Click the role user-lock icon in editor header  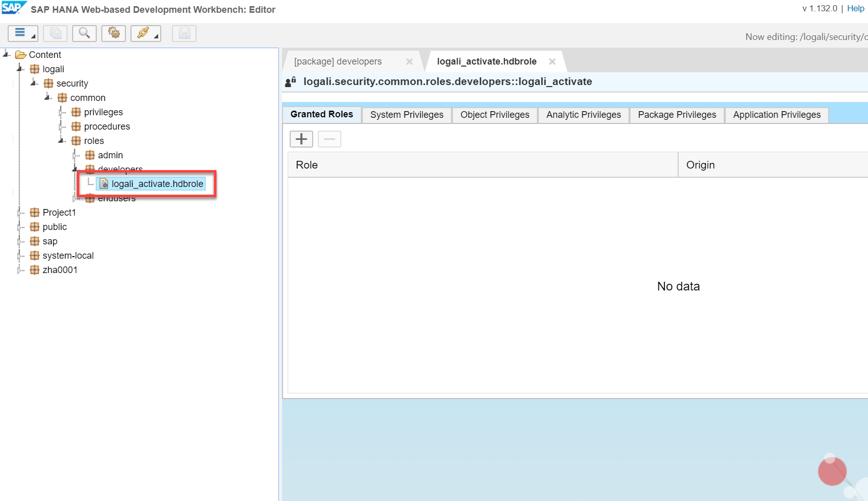click(291, 81)
